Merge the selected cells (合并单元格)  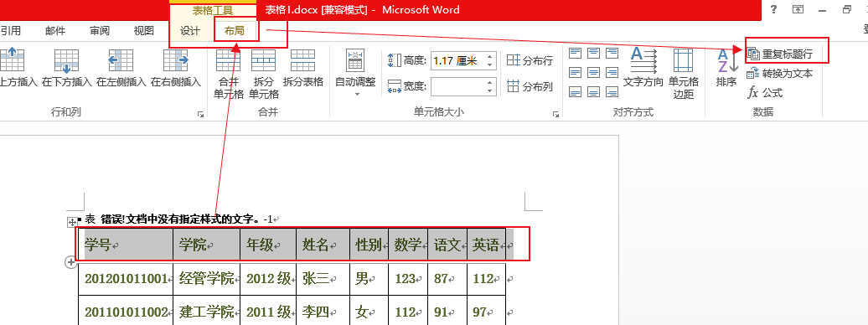click(x=229, y=74)
